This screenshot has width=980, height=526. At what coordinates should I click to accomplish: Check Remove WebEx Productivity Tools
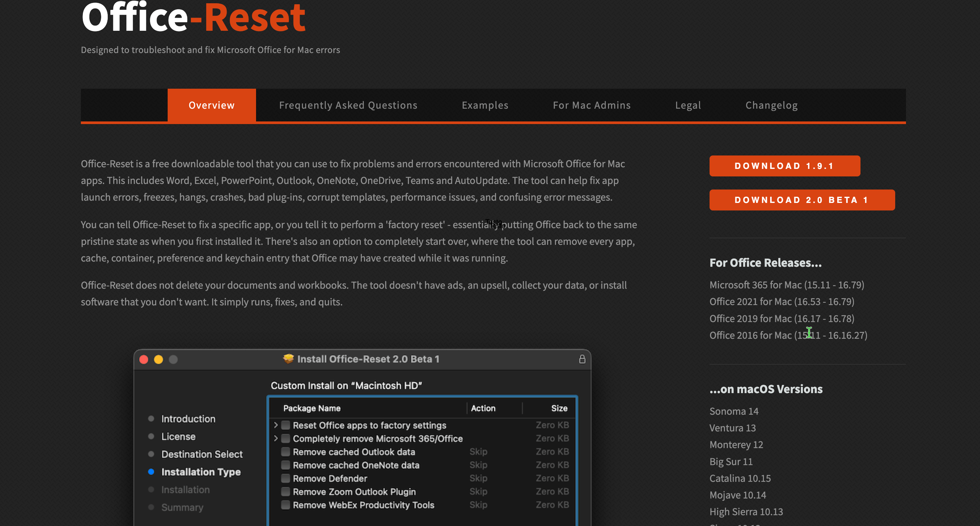point(285,505)
